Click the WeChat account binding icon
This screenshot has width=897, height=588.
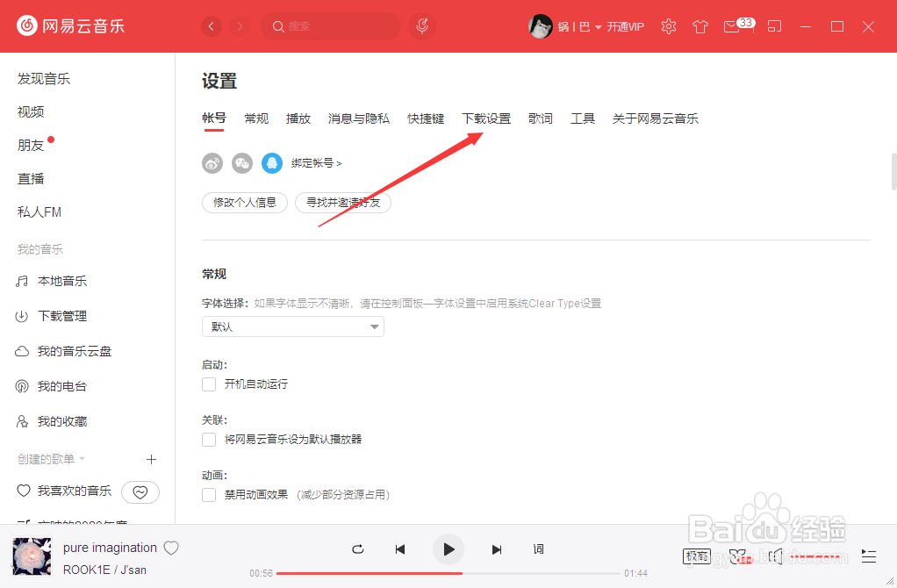[242, 163]
